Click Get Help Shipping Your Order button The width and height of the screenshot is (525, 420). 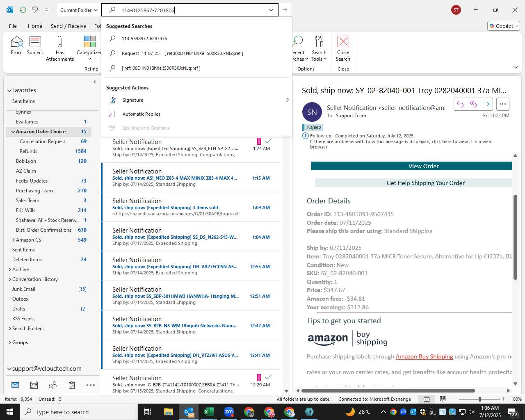(413, 183)
